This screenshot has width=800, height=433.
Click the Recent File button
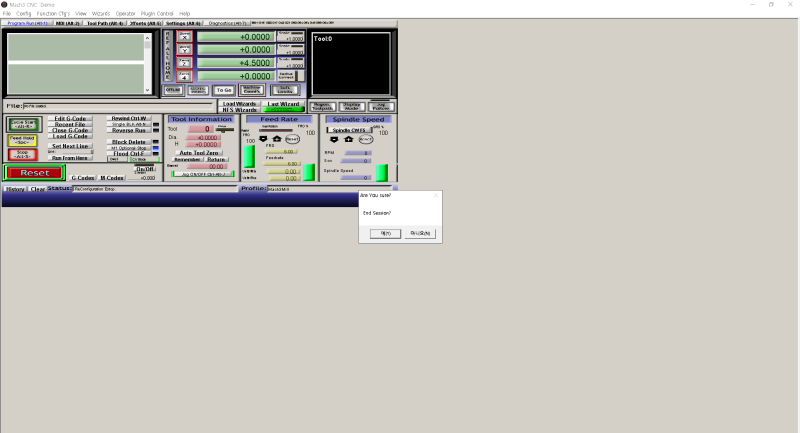[70, 124]
